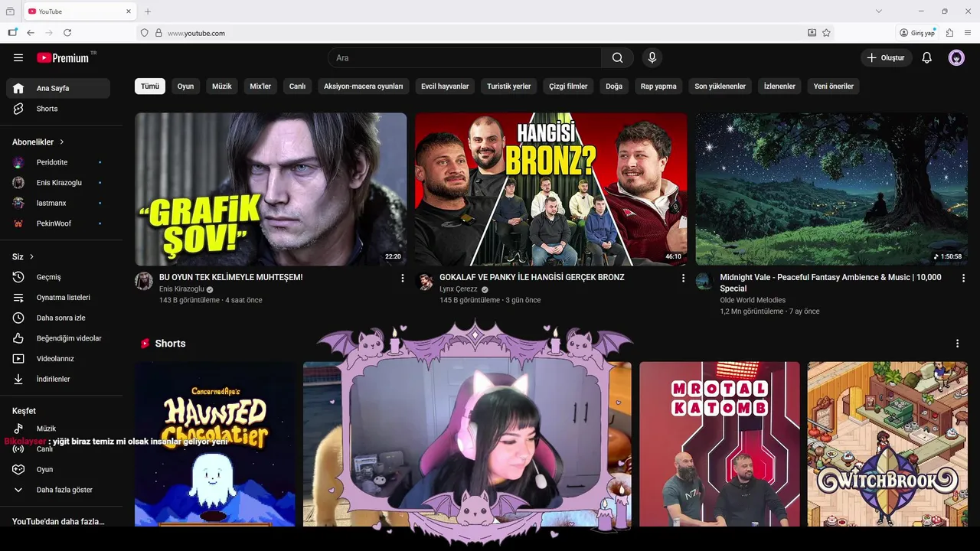Select the Canlı filter chip
The width and height of the screenshot is (980, 551).
[x=297, y=86]
